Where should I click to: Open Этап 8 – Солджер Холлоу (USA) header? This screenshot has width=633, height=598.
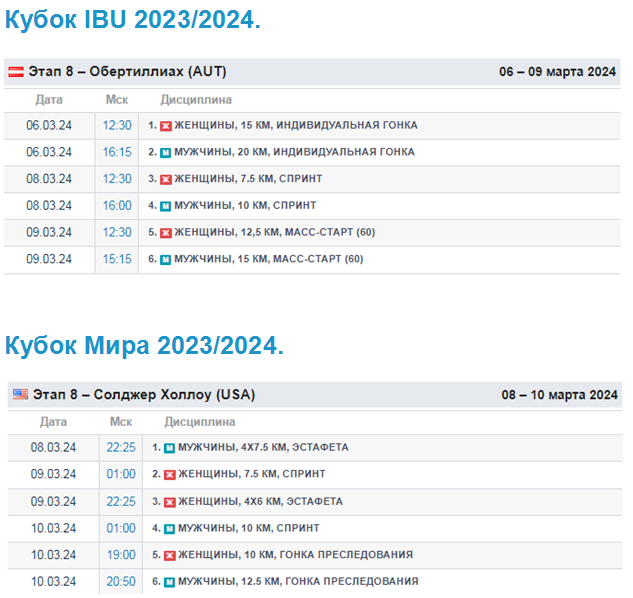(x=144, y=394)
